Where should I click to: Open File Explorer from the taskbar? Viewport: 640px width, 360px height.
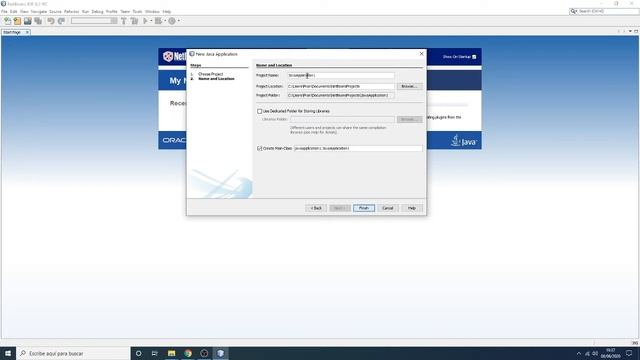coord(171,353)
